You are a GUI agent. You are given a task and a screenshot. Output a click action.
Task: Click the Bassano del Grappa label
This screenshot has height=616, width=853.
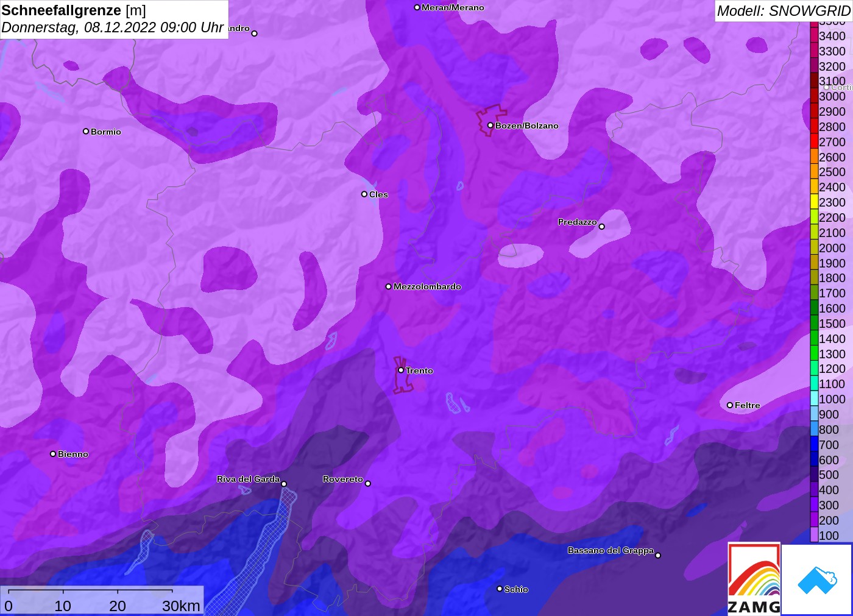(611, 550)
